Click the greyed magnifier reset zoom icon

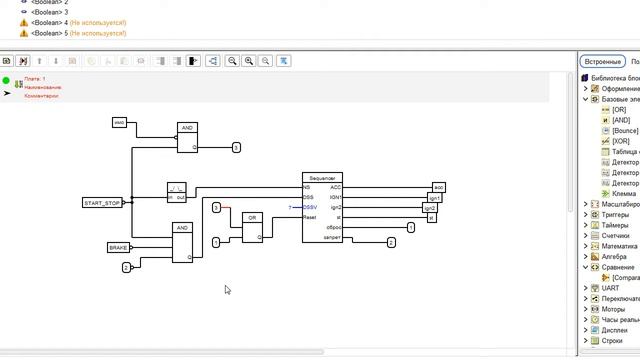tap(265, 61)
